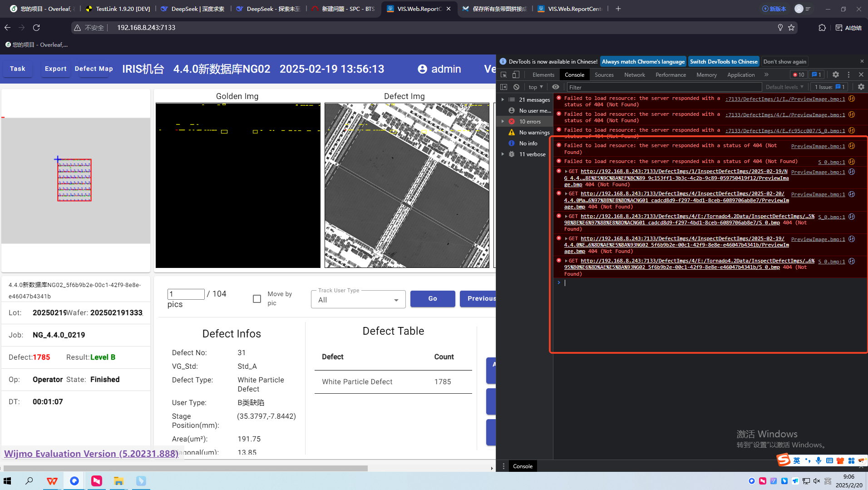Click the live expression eye icon
868x490 pixels.
[x=556, y=87]
